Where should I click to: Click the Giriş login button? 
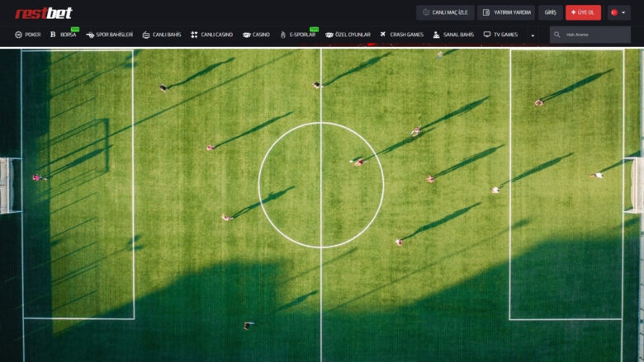(550, 12)
